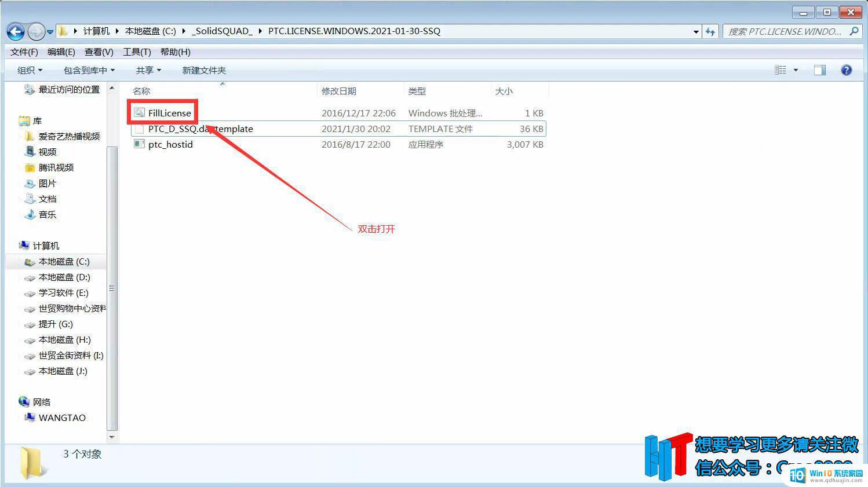Sort by the 名称 column header
Screen dimensions: 868x487
coord(141,91)
